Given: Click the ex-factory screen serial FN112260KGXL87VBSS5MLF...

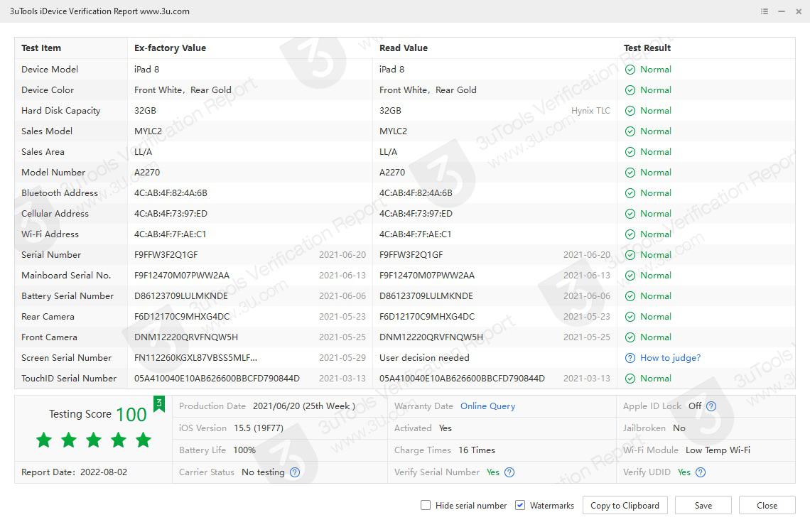Looking at the screenshot, I should (x=196, y=358).
